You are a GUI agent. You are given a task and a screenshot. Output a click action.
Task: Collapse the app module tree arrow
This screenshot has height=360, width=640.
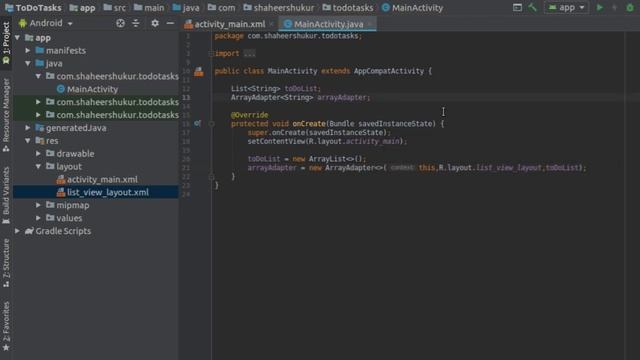pyautogui.click(x=18, y=38)
